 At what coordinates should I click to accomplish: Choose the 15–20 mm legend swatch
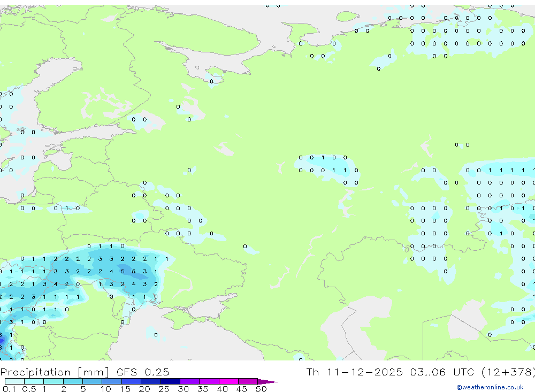132,381
